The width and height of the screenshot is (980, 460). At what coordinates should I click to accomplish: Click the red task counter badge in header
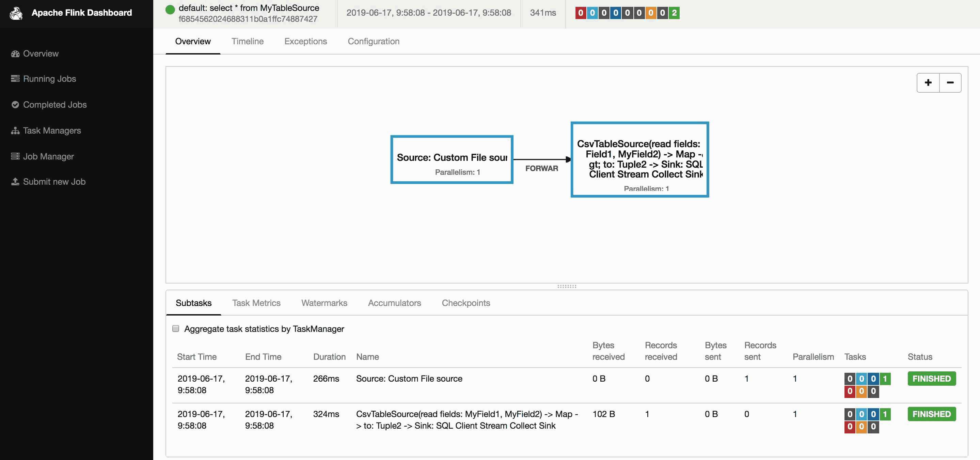581,13
